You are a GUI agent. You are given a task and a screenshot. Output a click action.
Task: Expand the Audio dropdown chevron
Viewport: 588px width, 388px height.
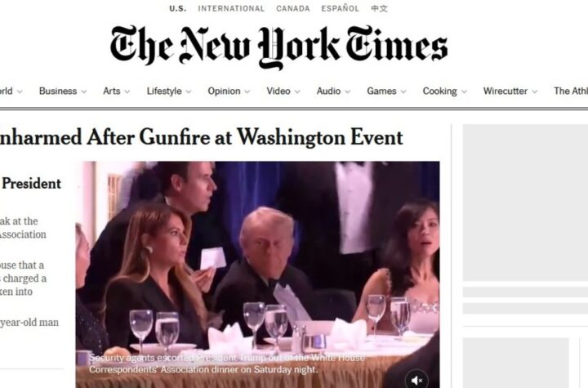click(348, 91)
